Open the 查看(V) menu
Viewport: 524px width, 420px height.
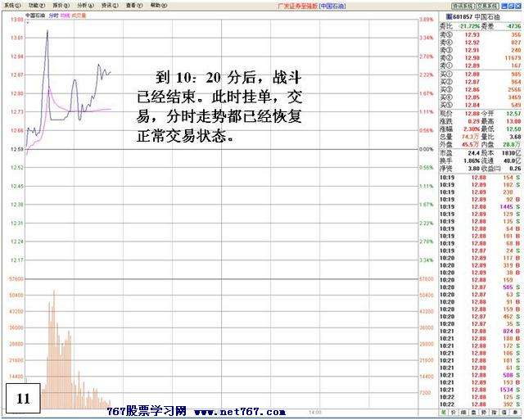[x=133, y=5]
